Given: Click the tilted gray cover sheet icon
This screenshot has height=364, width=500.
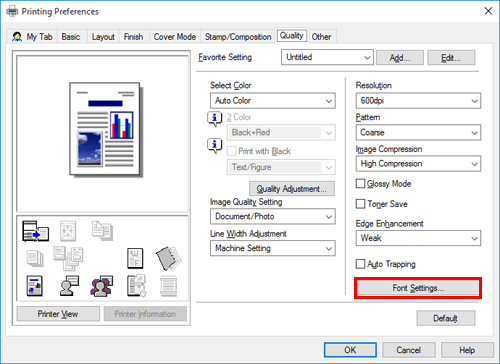Looking at the screenshot, I should 168,258.
